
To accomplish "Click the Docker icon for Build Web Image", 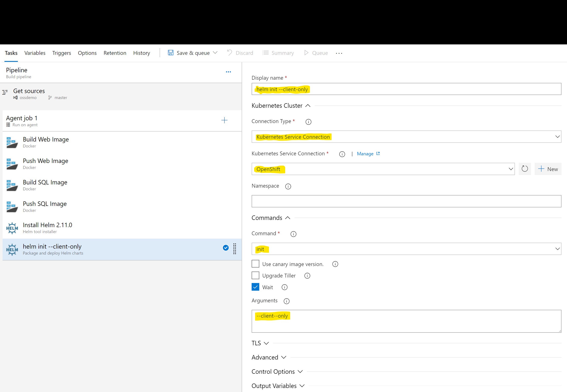I will pyautogui.click(x=12, y=142).
